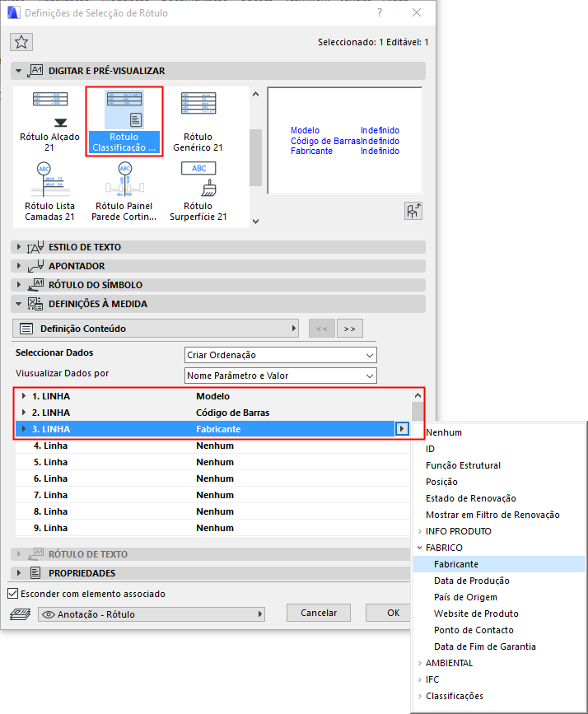Screen dimensions: 588x714
Task: Expand the INFO PRODUTO group
Action: point(419,531)
